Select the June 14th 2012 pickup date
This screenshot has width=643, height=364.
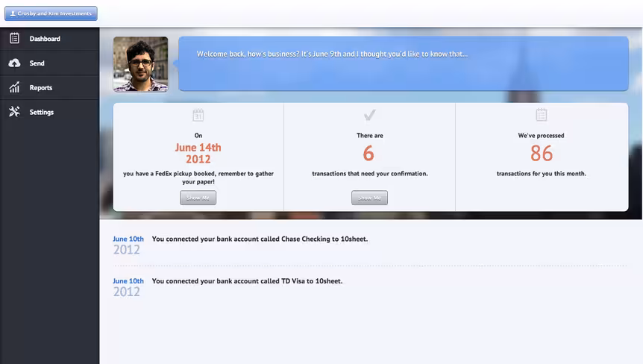click(198, 154)
